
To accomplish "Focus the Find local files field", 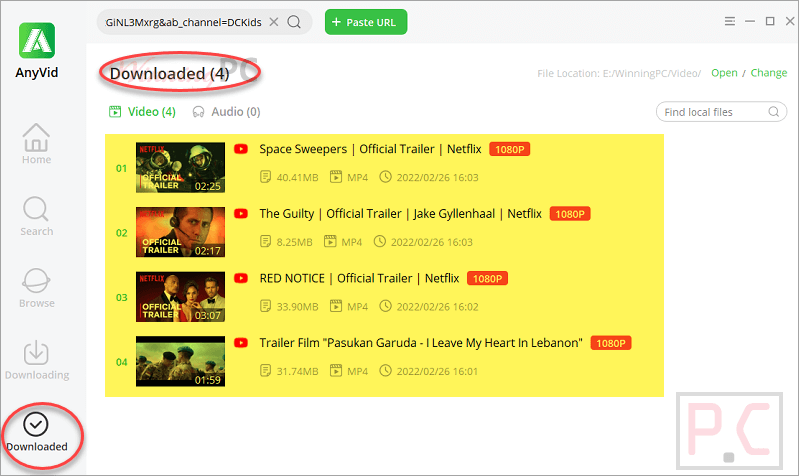I will click(721, 112).
